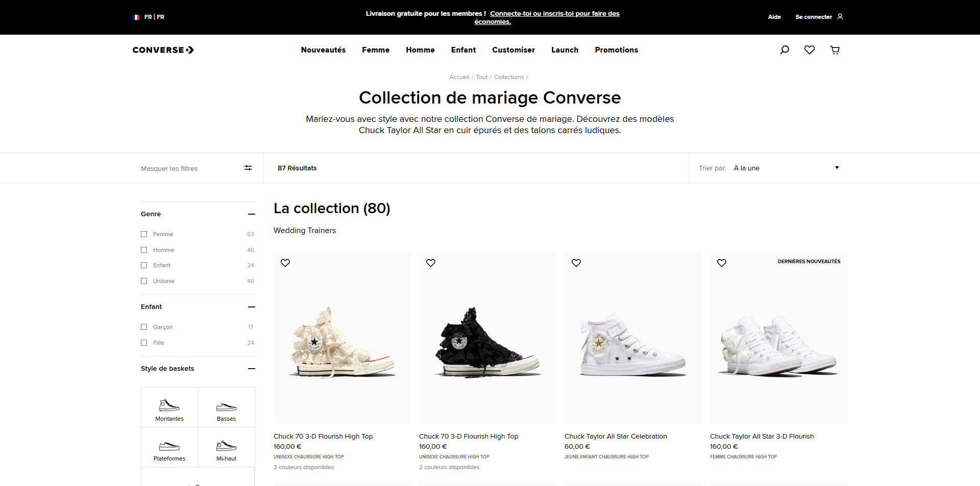Click the FR | FR language text
The image size is (980, 486).
pyautogui.click(x=154, y=17)
